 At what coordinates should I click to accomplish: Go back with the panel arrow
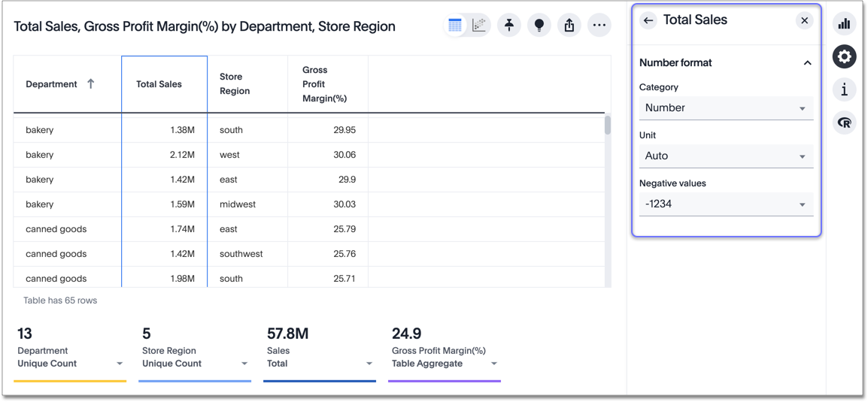tap(648, 20)
